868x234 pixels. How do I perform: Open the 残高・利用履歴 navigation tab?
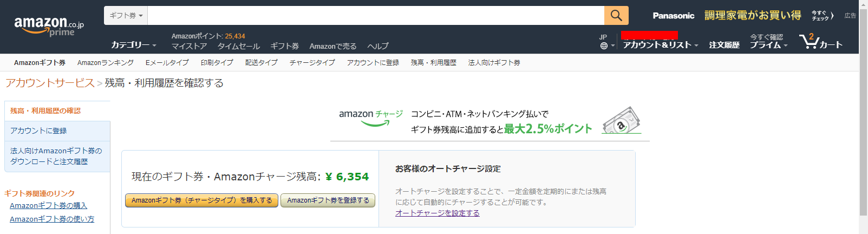pyautogui.click(x=434, y=63)
